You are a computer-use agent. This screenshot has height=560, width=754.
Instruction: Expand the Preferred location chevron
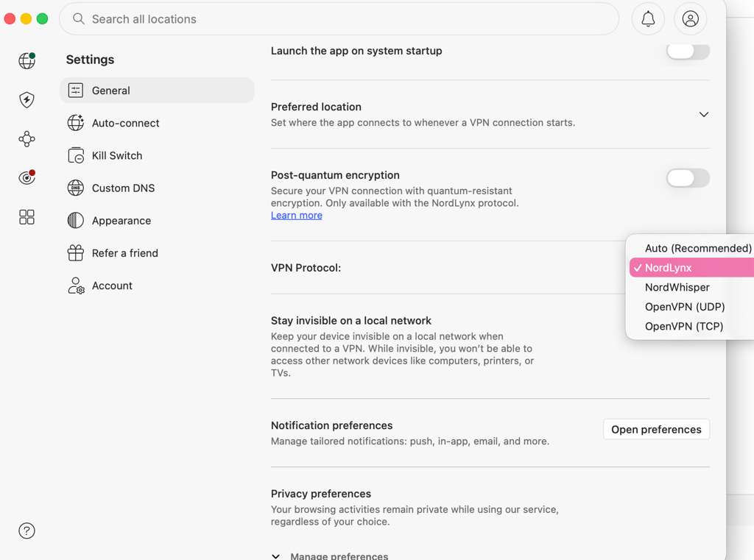703,114
